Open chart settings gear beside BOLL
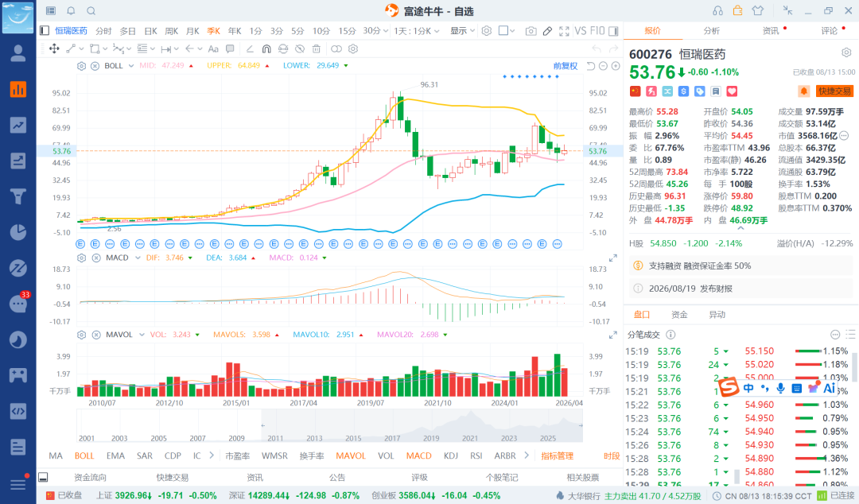Viewport: 859px width, 504px height. [82, 66]
